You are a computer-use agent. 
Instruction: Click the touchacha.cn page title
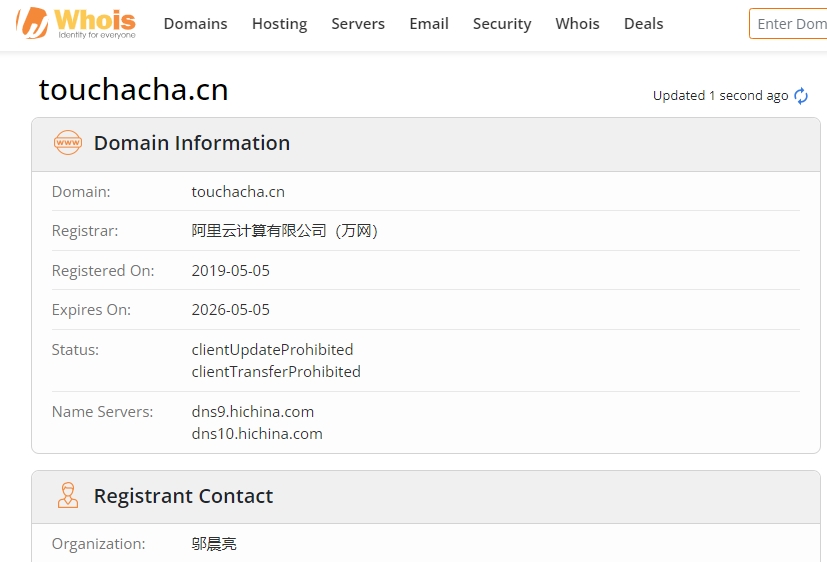tap(134, 90)
